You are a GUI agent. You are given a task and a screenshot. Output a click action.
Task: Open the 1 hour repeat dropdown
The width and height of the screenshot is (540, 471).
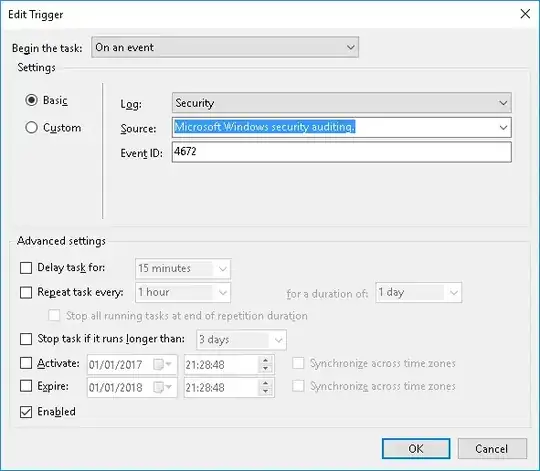tap(183, 292)
